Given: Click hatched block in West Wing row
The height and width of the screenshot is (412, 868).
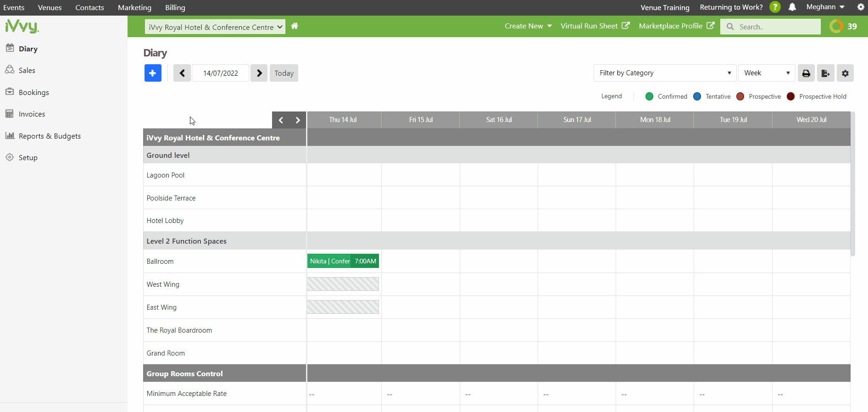Looking at the screenshot, I should (343, 284).
